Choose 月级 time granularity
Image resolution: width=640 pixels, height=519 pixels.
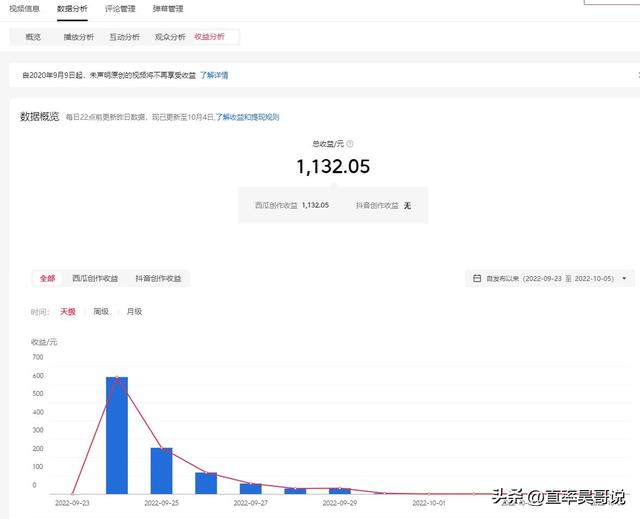(x=133, y=312)
